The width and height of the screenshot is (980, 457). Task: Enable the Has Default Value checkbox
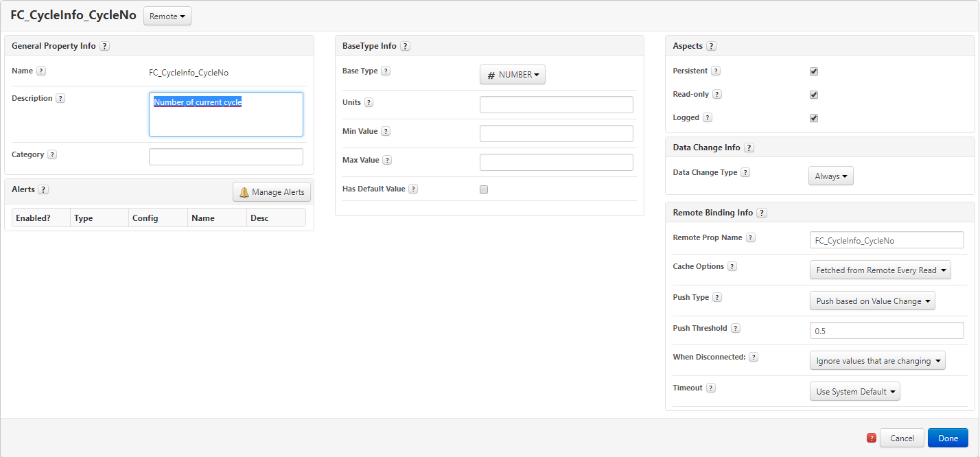coord(484,189)
